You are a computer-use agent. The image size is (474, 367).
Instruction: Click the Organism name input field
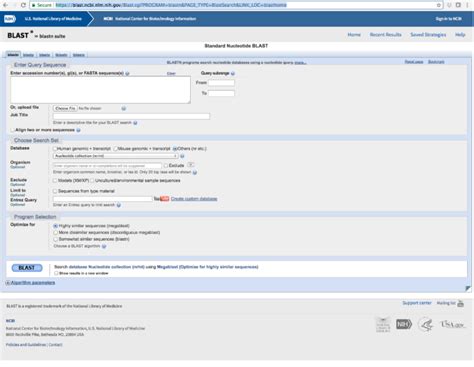click(107, 166)
